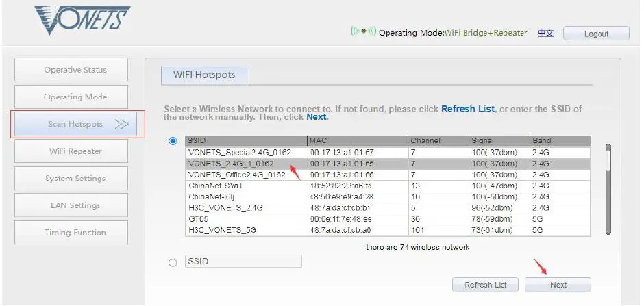644x306 pixels.
Task: Select the hotspot list radio button
Action: (173, 141)
